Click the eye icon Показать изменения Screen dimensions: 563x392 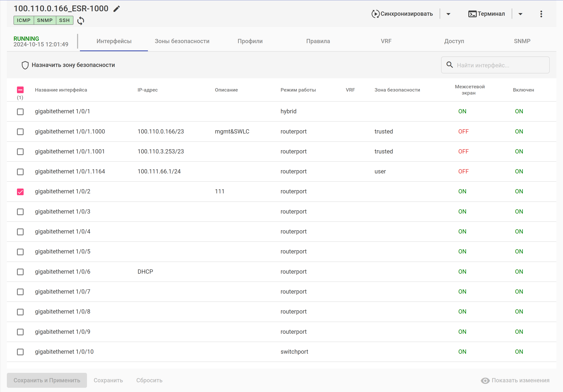coord(485,381)
